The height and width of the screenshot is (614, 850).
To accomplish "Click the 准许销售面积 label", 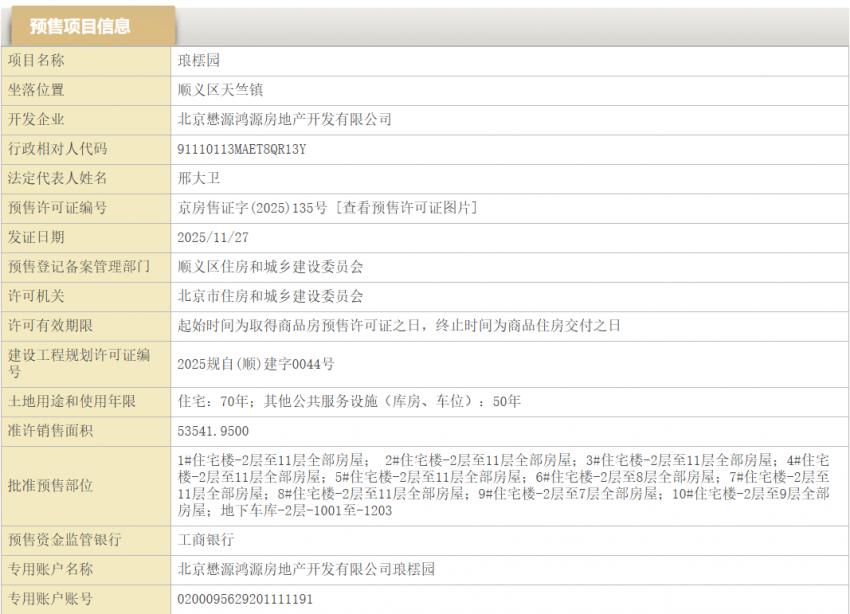I will 50,431.
